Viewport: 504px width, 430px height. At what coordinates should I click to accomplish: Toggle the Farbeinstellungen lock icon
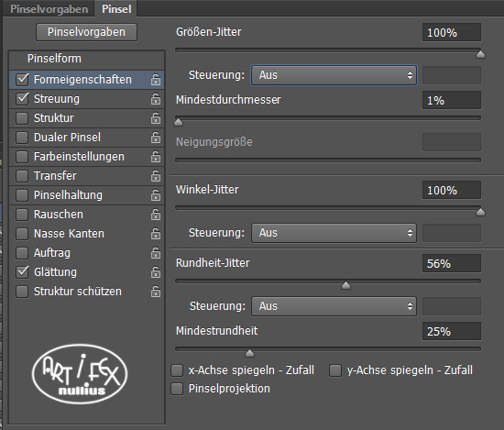click(156, 157)
